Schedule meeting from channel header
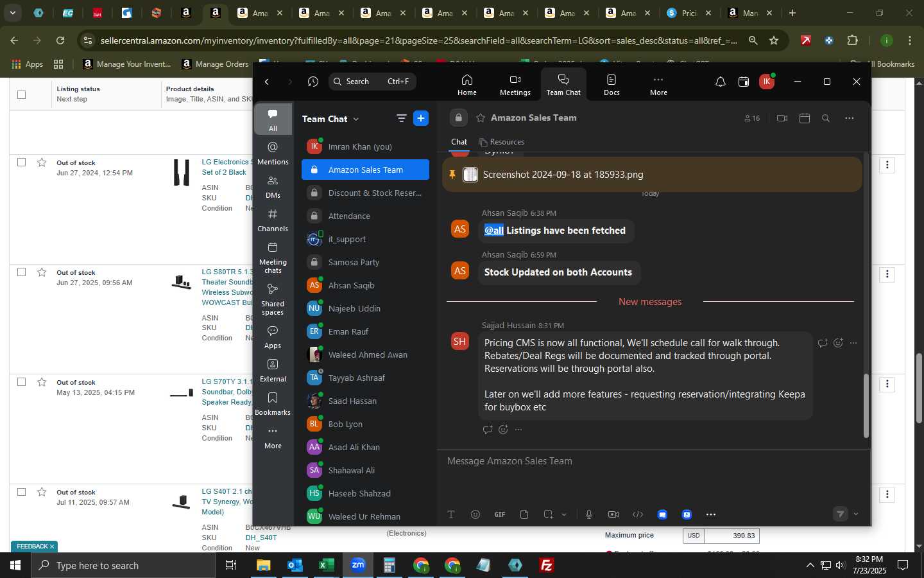The width and height of the screenshot is (924, 578). (805, 118)
